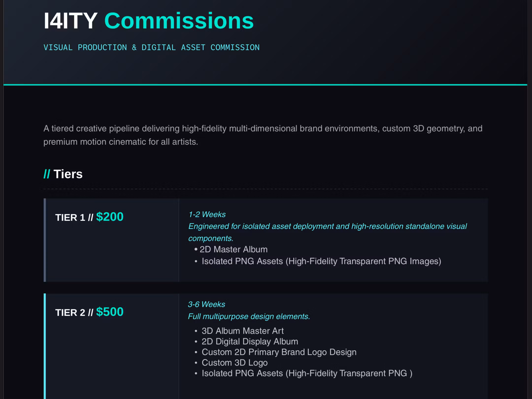Click the Tier 1 Isolated PNG Assets item
The height and width of the screenshot is (399, 532).
(321, 261)
